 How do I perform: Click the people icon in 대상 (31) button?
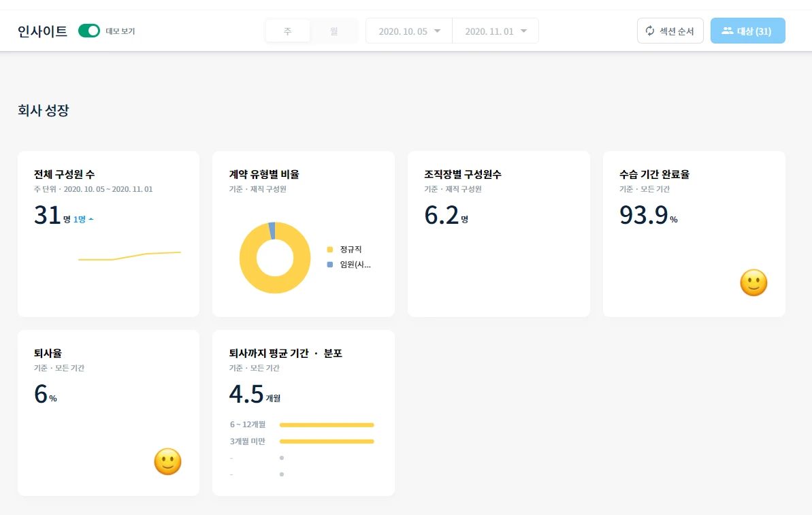click(728, 31)
